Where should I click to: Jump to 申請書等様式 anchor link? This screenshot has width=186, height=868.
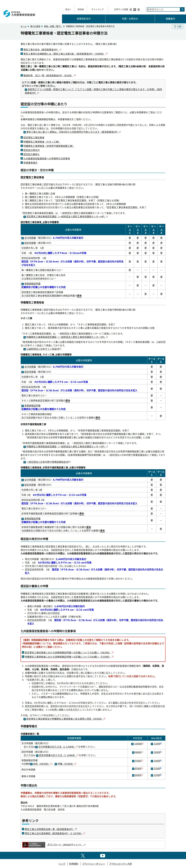[x=30, y=163]
